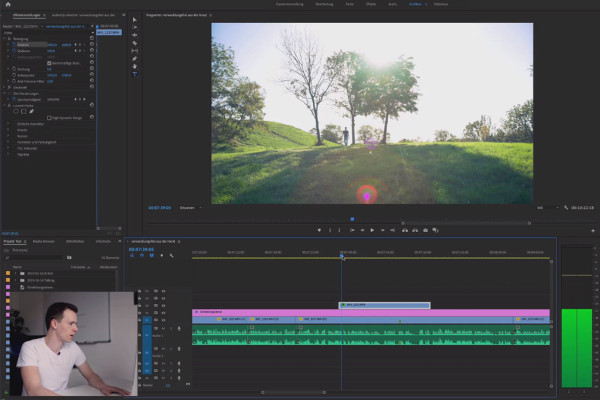Toggle insert sequences as nests option

132,255
